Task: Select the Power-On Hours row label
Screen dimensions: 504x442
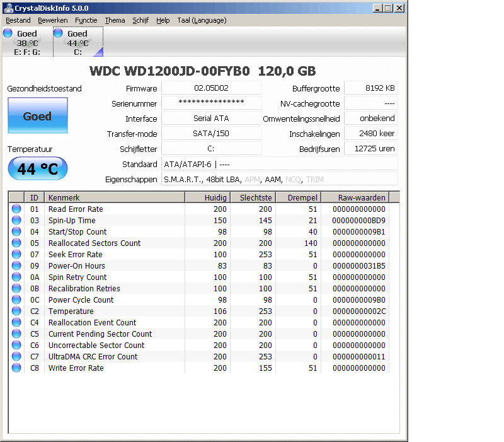Action: 76,265
